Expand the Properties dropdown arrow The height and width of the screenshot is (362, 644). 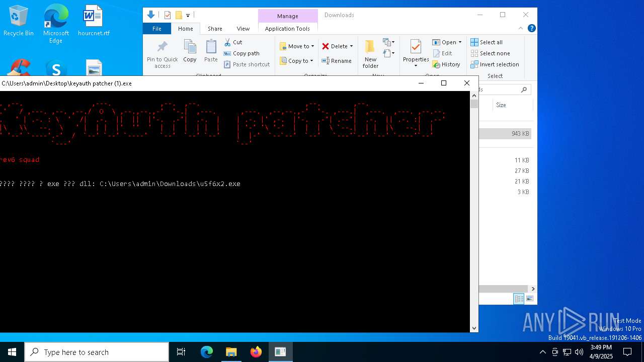pyautogui.click(x=416, y=66)
